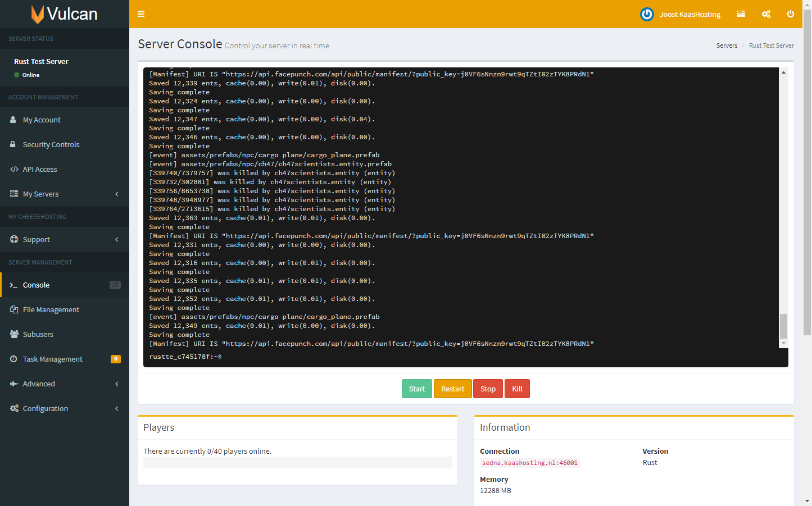Open Security Controls page
Viewport: 812px width, 506px height.
[x=51, y=144]
